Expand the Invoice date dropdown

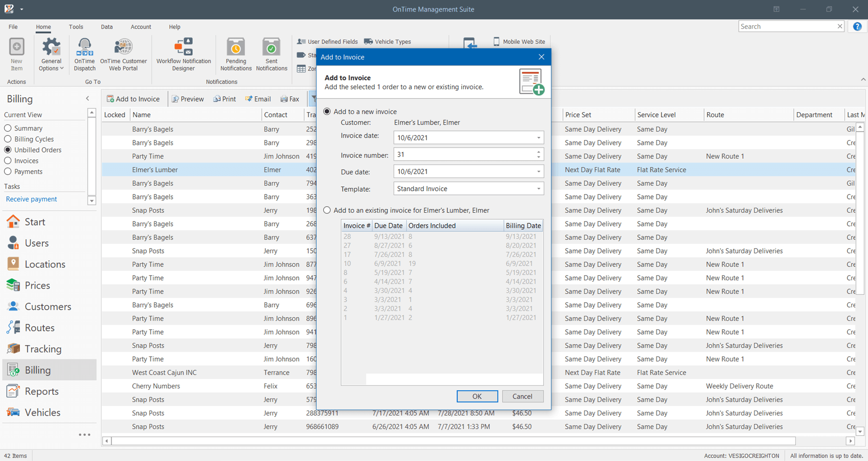point(538,138)
